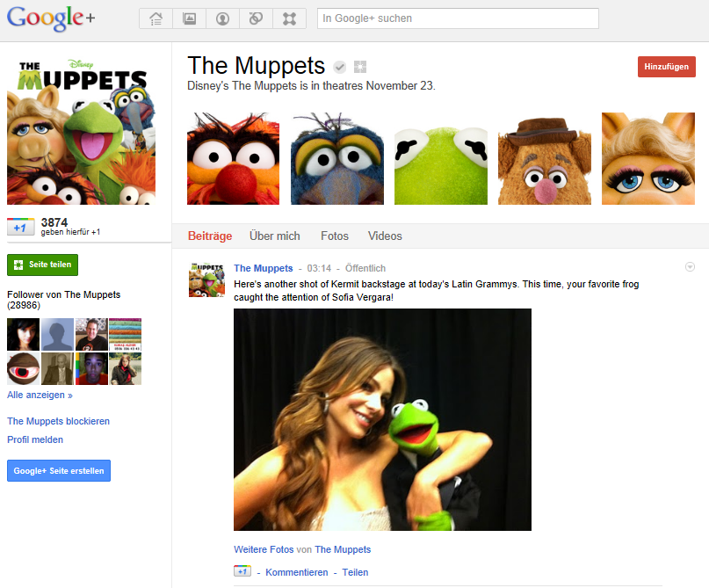The height and width of the screenshot is (588, 709).
Task: Switch to the Fotos tab
Action: pos(335,236)
